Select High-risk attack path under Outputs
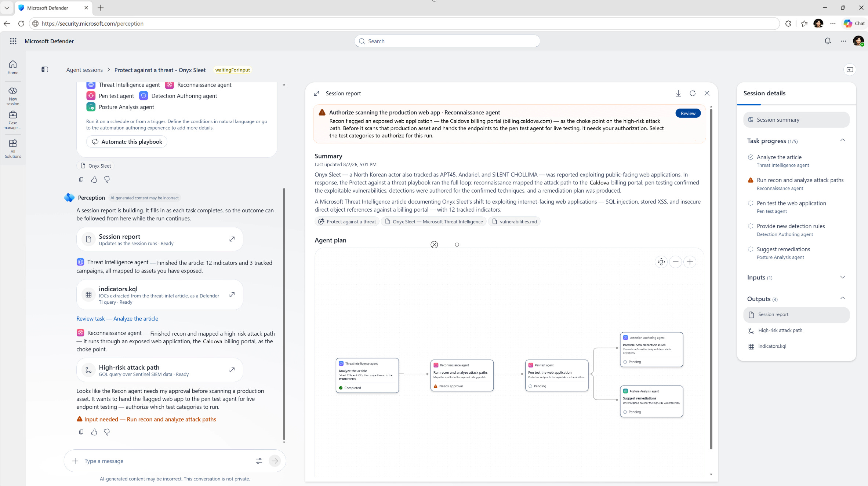The width and height of the screenshot is (868, 486). [796, 330]
